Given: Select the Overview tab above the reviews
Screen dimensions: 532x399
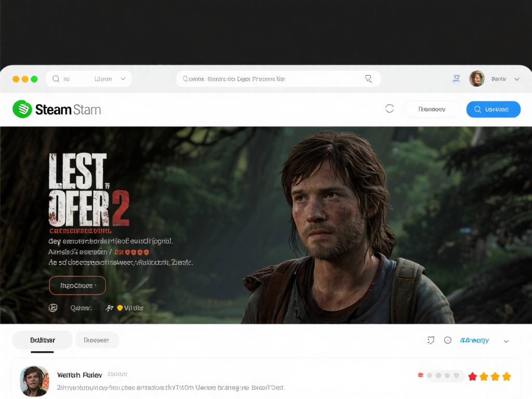Looking at the screenshot, I should (42, 340).
